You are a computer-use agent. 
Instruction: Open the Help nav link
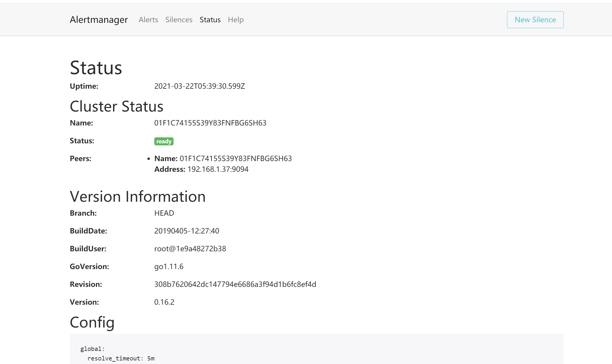[x=236, y=20]
